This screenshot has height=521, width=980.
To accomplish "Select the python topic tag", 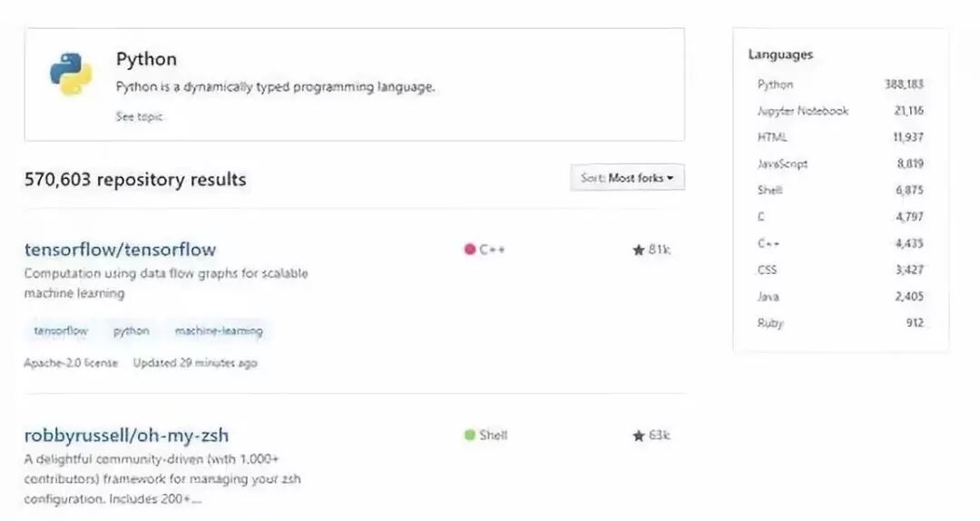I will pyautogui.click(x=131, y=331).
